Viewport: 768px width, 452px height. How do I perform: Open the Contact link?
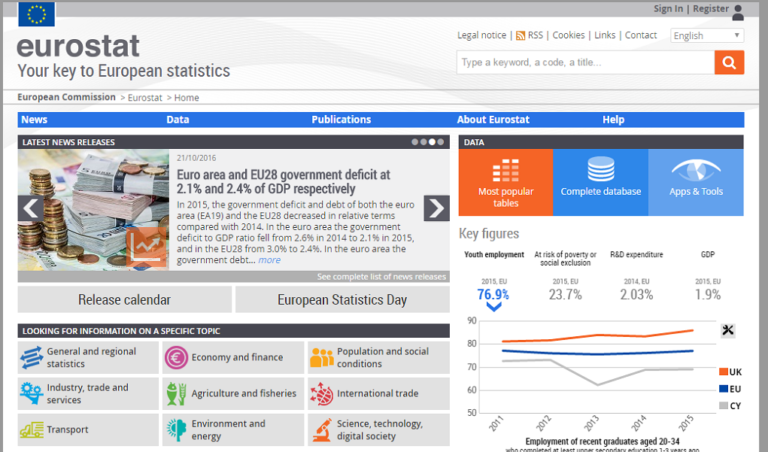click(641, 35)
